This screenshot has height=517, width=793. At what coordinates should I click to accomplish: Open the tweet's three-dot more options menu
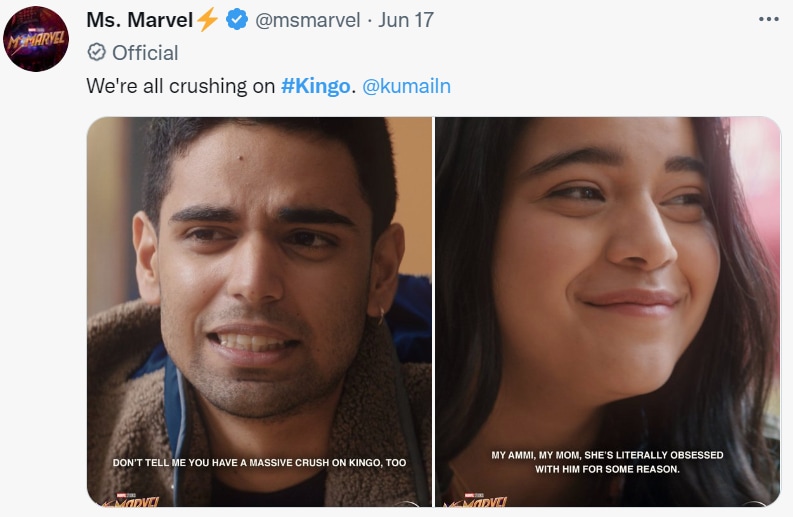point(767,19)
